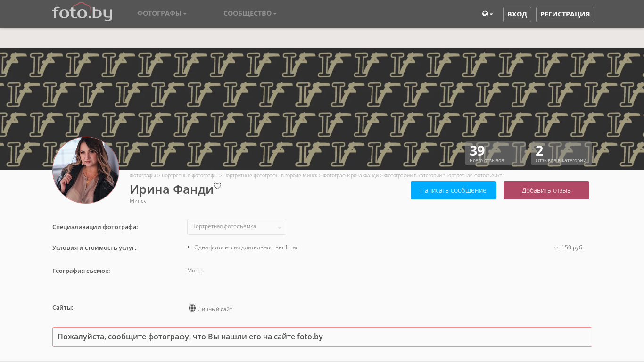
Task: Click the foto.by logo
Action: click(x=82, y=12)
